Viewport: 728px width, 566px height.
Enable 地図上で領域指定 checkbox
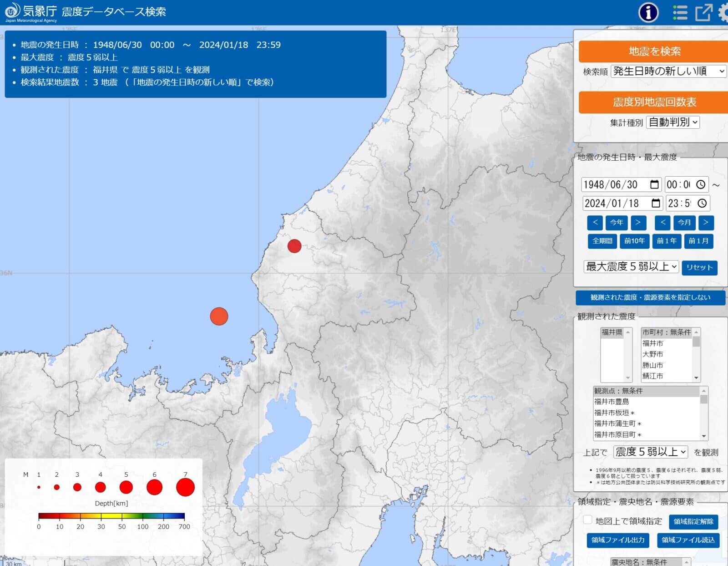click(588, 520)
